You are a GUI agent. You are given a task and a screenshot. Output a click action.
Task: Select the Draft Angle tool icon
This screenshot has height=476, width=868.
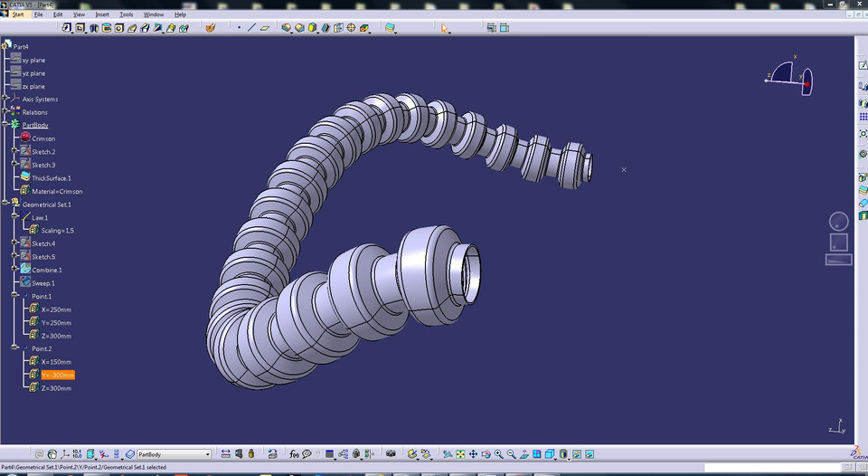pos(312,28)
